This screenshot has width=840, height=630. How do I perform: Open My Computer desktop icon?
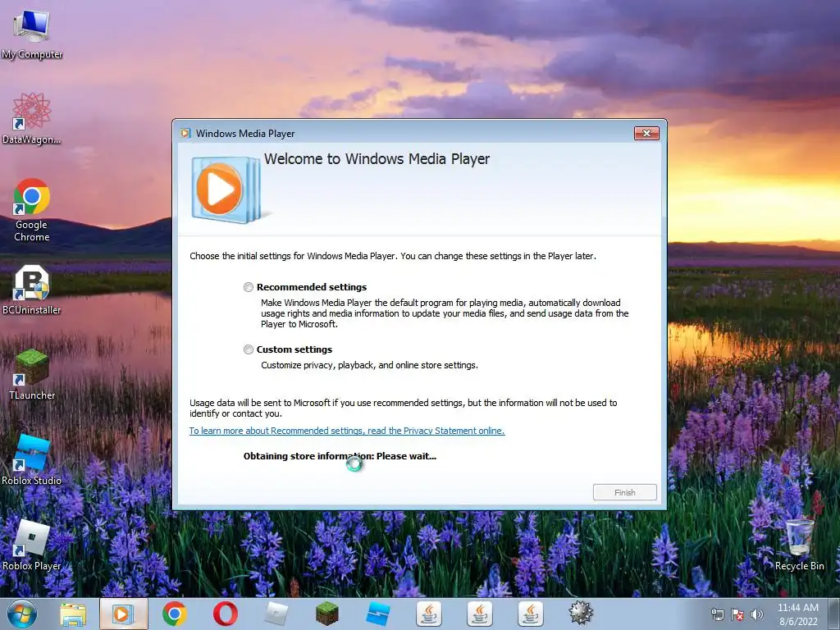(32, 34)
